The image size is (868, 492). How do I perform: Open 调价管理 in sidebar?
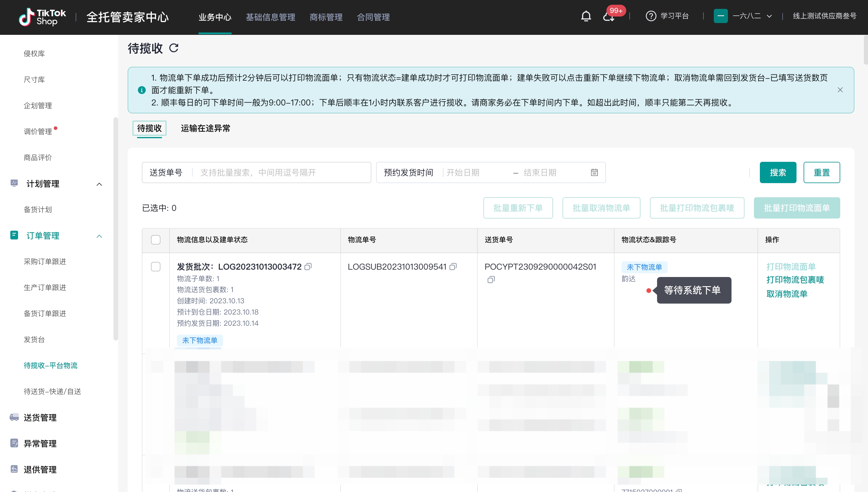(x=38, y=131)
